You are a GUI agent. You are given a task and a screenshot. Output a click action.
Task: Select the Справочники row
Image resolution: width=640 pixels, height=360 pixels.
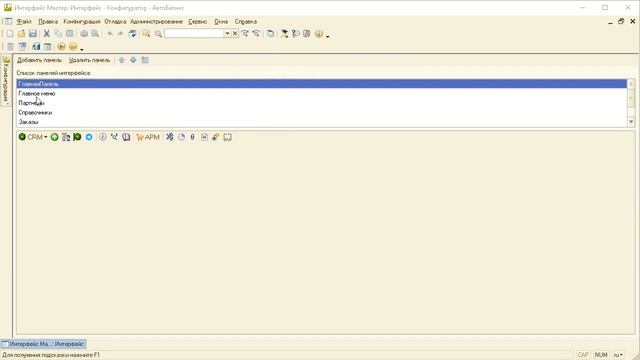(x=322, y=112)
